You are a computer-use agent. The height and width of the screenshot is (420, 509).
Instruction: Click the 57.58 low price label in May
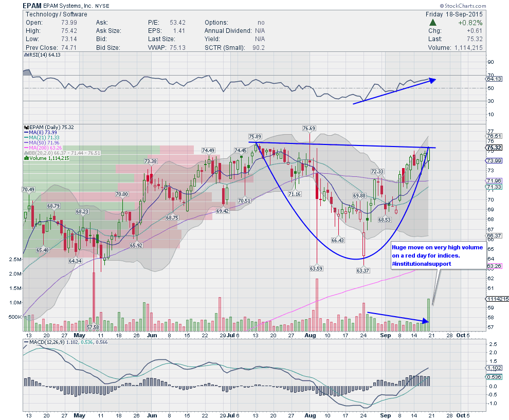click(93, 327)
